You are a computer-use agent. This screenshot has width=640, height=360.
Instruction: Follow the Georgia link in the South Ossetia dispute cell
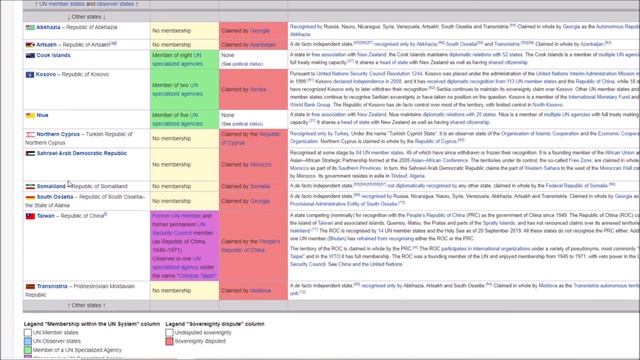click(x=260, y=201)
